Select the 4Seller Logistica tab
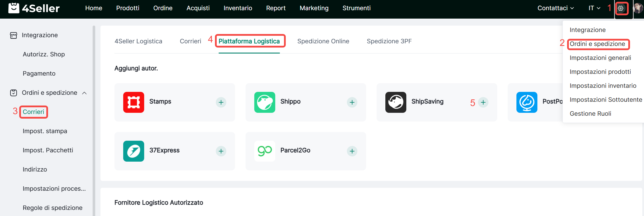 (138, 41)
